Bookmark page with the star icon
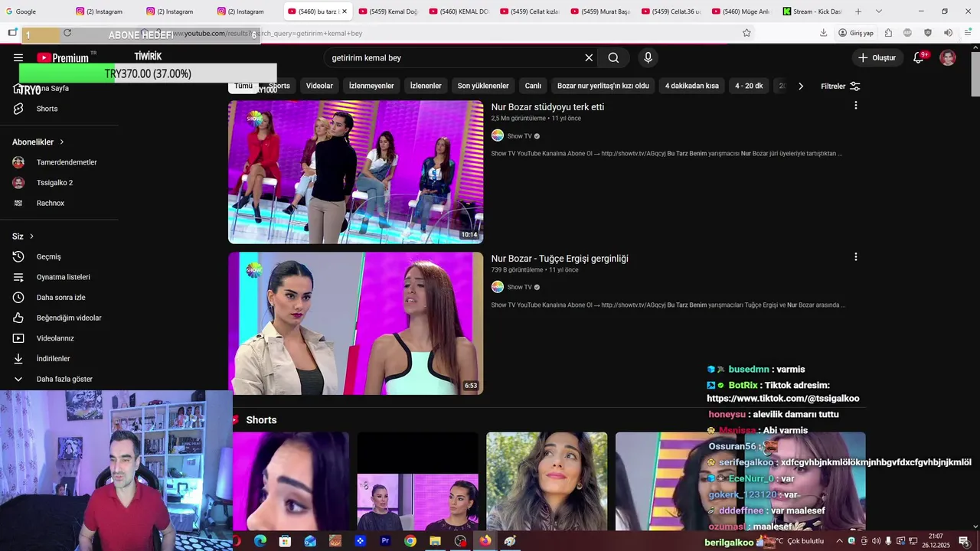Image resolution: width=980 pixels, height=551 pixels. pyautogui.click(x=746, y=33)
